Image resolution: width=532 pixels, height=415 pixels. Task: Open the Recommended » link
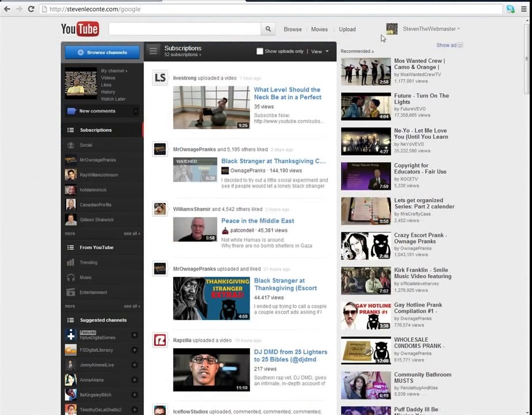pyautogui.click(x=357, y=51)
